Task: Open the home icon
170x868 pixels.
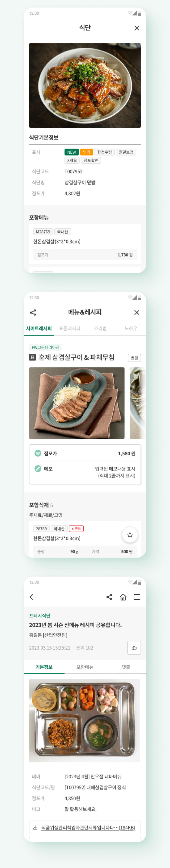Action: (x=123, y=597)
